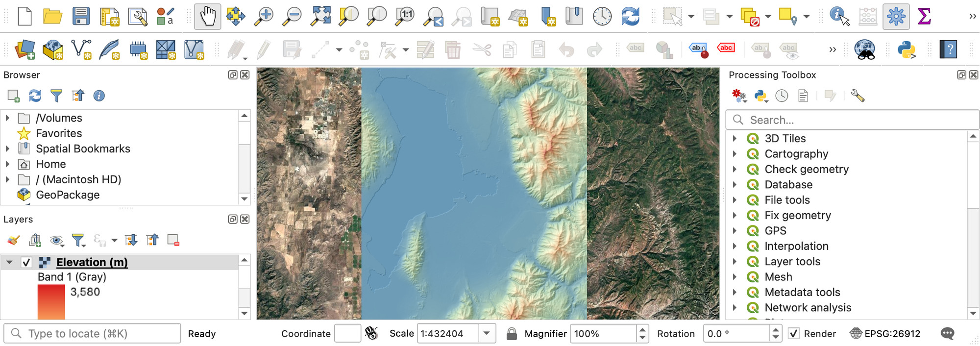Expand the / (Macintosh HD) item
Image resolution: width=980 pixels, height=346 pixels.
[x=7, y=179]
